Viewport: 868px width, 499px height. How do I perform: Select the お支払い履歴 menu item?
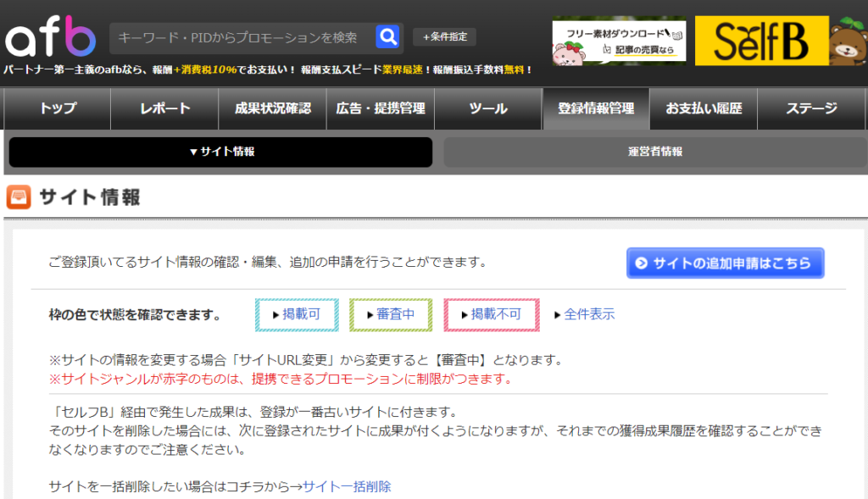[x=703, y=108]
